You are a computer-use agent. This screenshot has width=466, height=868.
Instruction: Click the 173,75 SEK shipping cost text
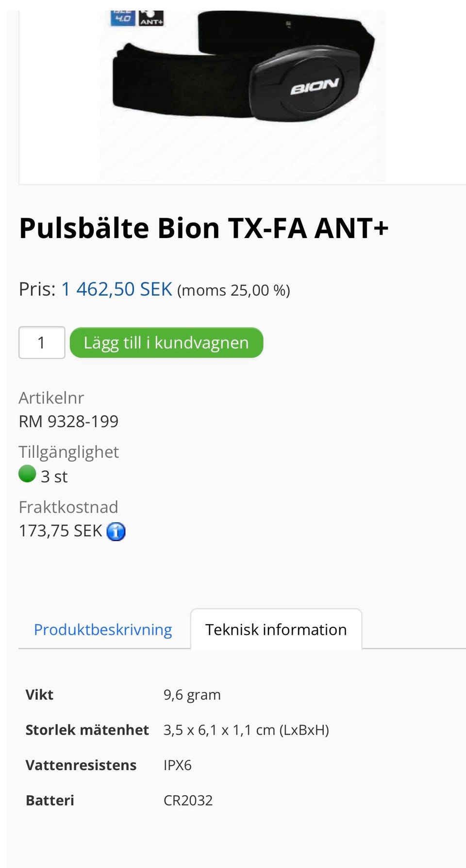click(60, 531)
